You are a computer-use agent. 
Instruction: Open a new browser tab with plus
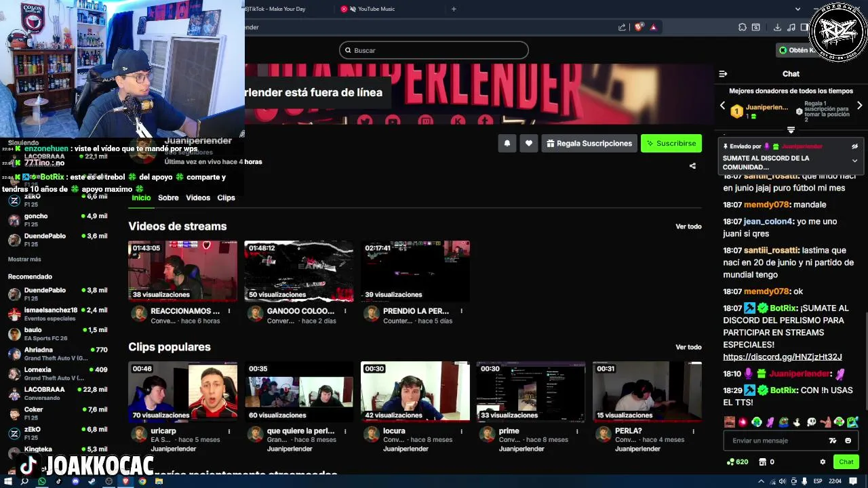click(454, 9)
